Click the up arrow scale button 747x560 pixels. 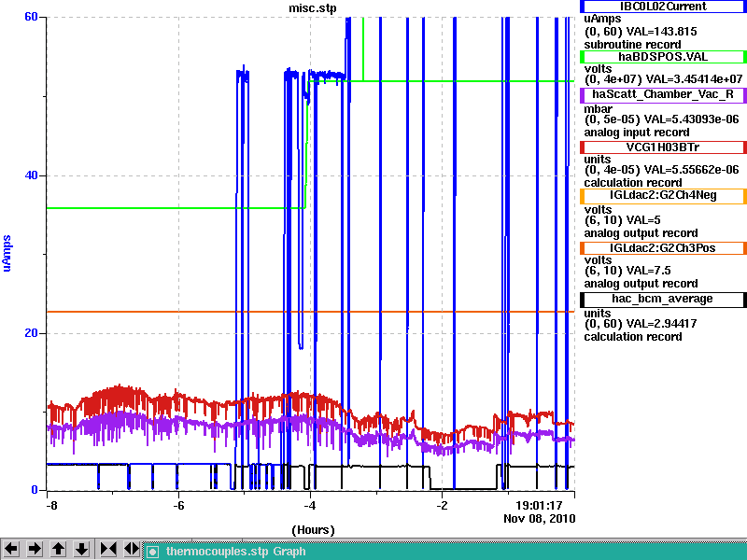(x=59, y=549)
